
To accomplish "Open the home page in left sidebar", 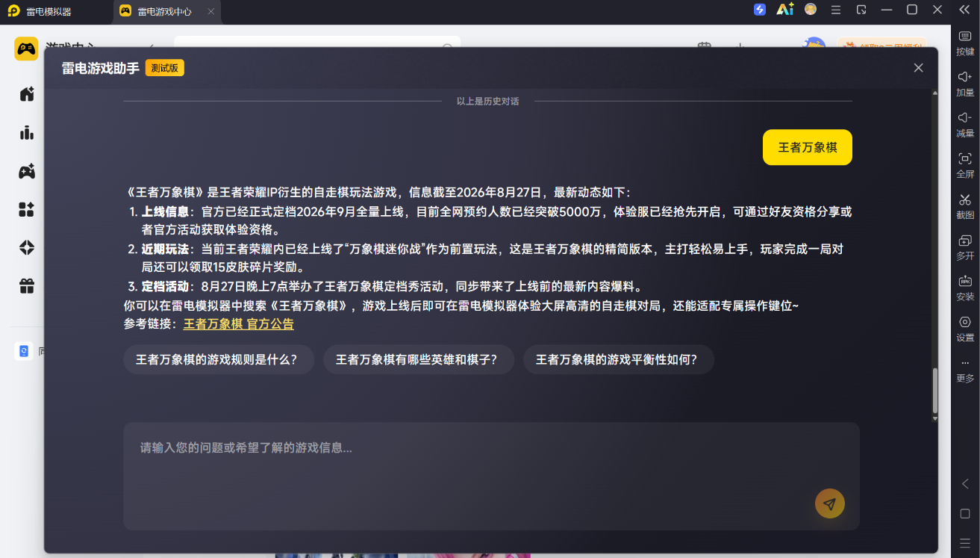I will [27, 94].
